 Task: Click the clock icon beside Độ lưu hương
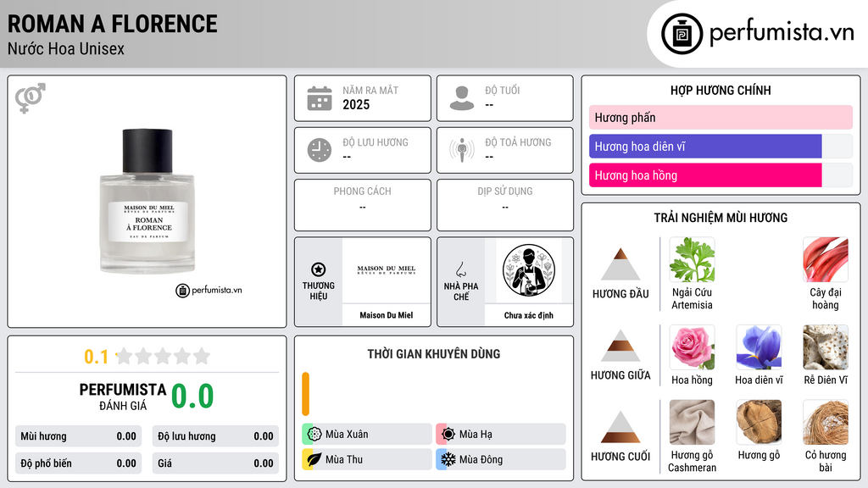(320, 150)
